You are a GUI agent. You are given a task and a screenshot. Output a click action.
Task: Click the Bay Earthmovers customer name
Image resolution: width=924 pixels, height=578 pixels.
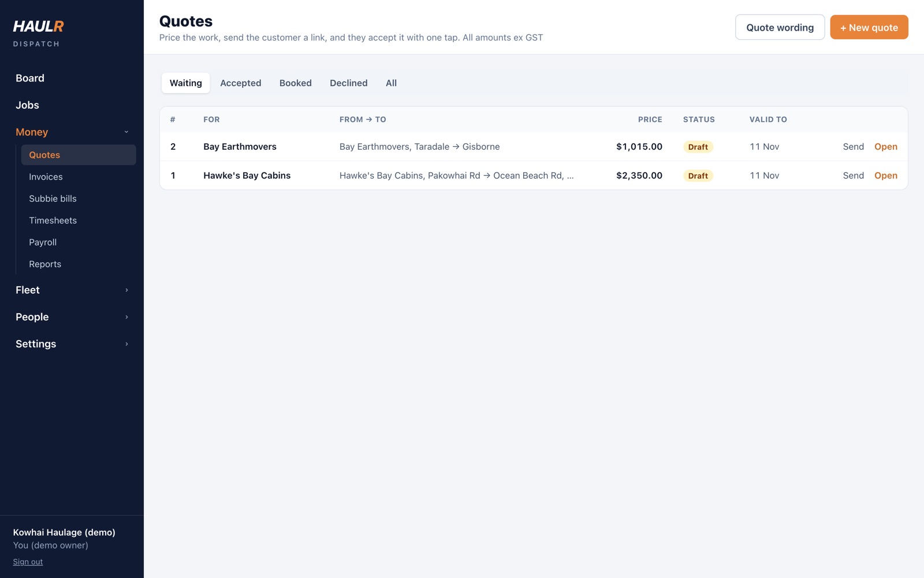[240, 147]
